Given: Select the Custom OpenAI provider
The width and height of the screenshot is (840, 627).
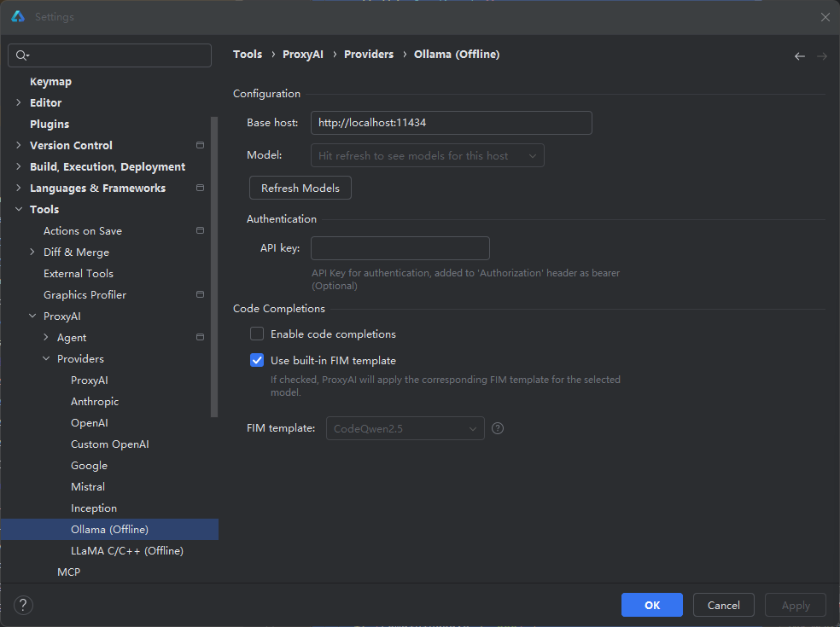Looking at the screenshot, I should point(110,444).
